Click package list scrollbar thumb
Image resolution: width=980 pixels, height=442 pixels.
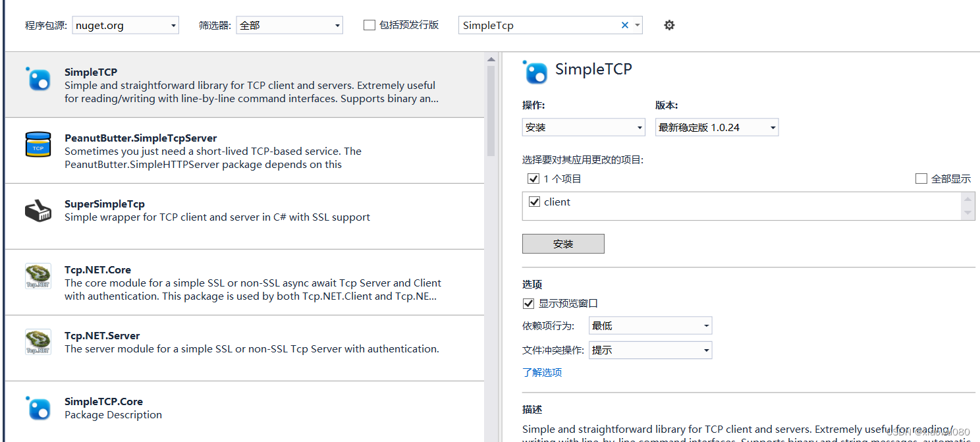point(491,111)
